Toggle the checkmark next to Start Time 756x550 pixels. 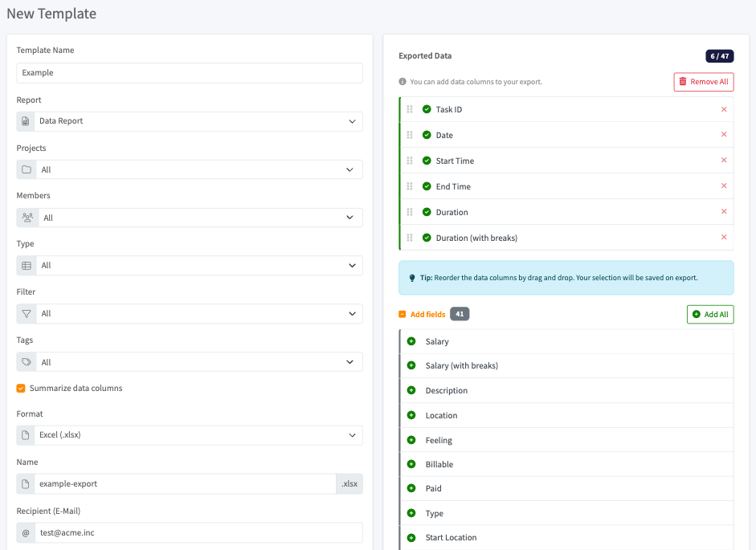click(x=427, y=161)
